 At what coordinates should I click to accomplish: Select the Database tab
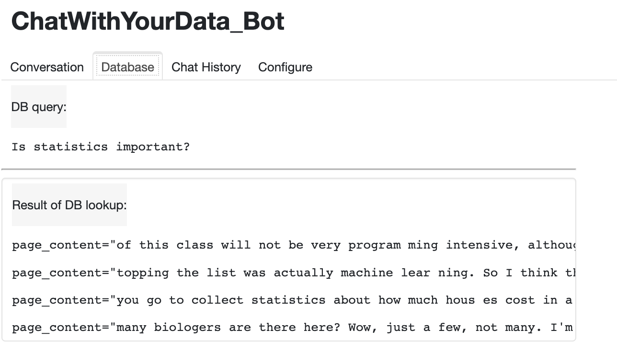point(127,67)
